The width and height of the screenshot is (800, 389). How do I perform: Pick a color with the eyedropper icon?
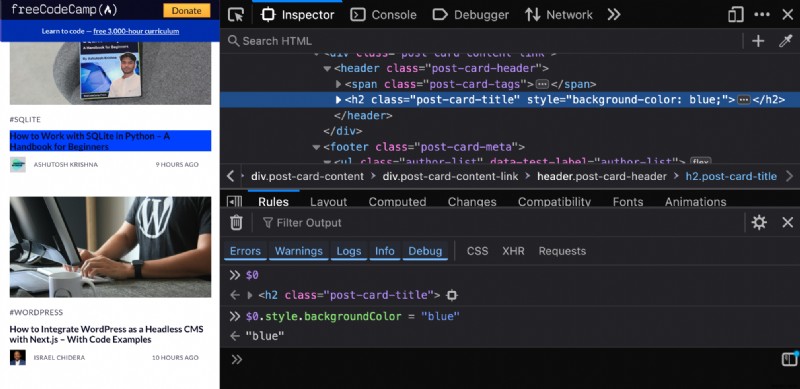click(x=785, y=41)
